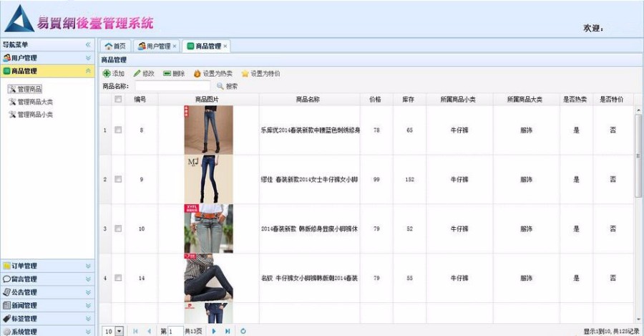This screenshot has width=644, height=336.
Task: Expand the 标签管理 accordion chevron
Action: click(x=88, y=319)
